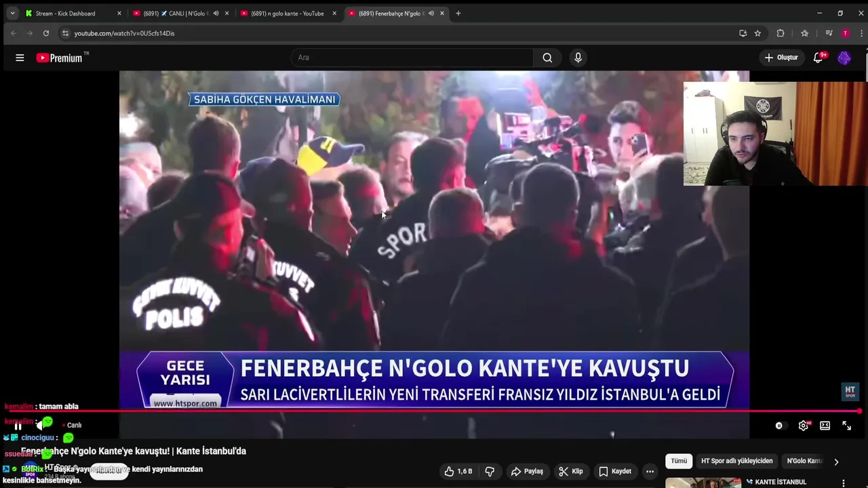Close the n golo kante - YouTube tab
Image resolution: width=868 pixels, height=488 pixels.
point(334,13)
